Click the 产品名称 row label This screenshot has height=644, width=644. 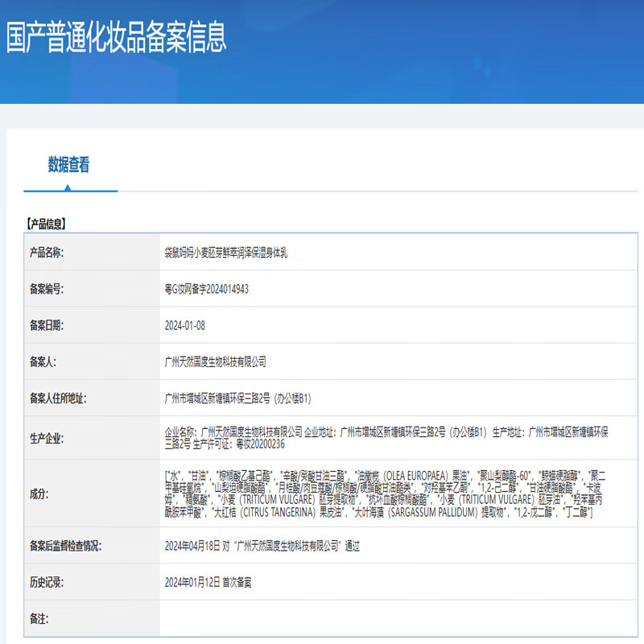click(x=47, y=253)
